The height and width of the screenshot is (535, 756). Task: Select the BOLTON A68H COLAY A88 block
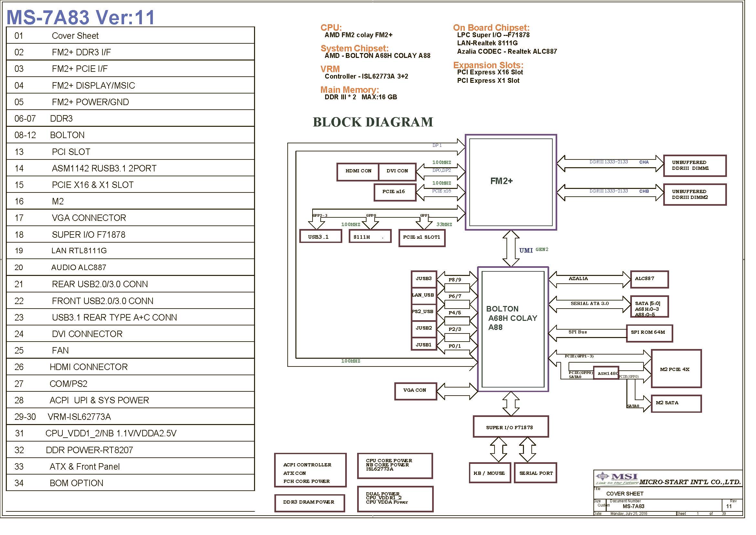(x=513, y=329)
